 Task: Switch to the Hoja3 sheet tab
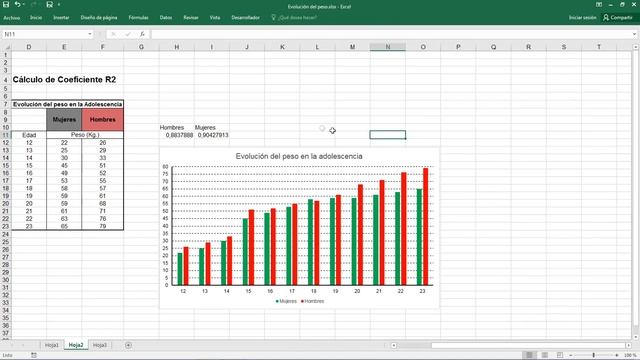100,345
